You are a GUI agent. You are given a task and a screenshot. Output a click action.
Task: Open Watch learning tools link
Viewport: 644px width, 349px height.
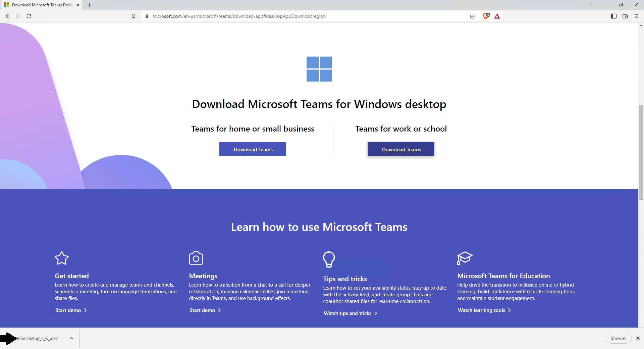pos(484,310)
